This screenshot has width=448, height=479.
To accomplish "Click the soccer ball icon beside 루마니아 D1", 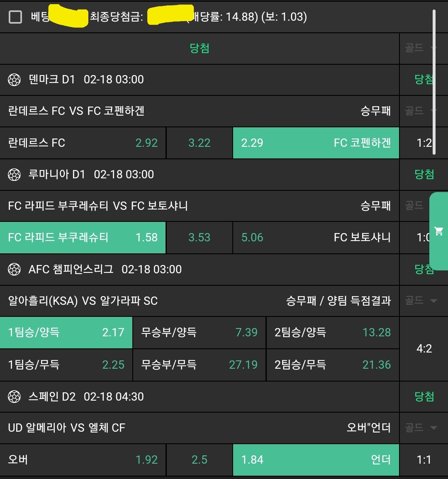I will (14, 175).
